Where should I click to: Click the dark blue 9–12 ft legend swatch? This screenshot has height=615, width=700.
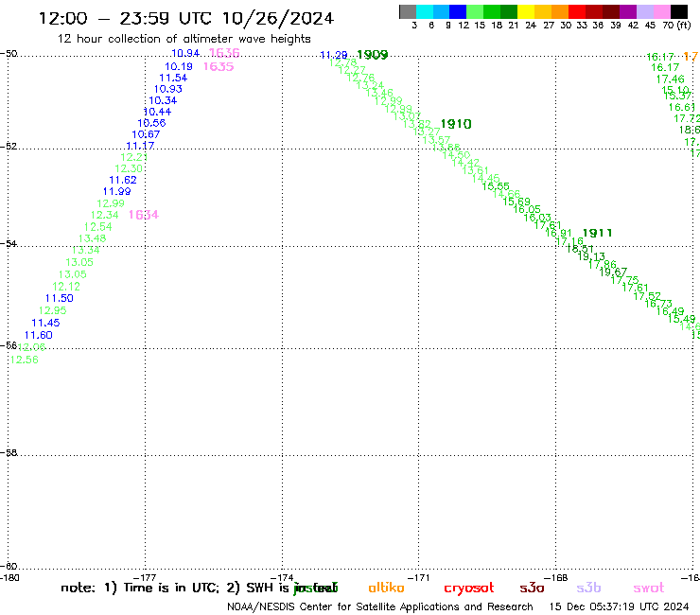click(x=458, y=11)
